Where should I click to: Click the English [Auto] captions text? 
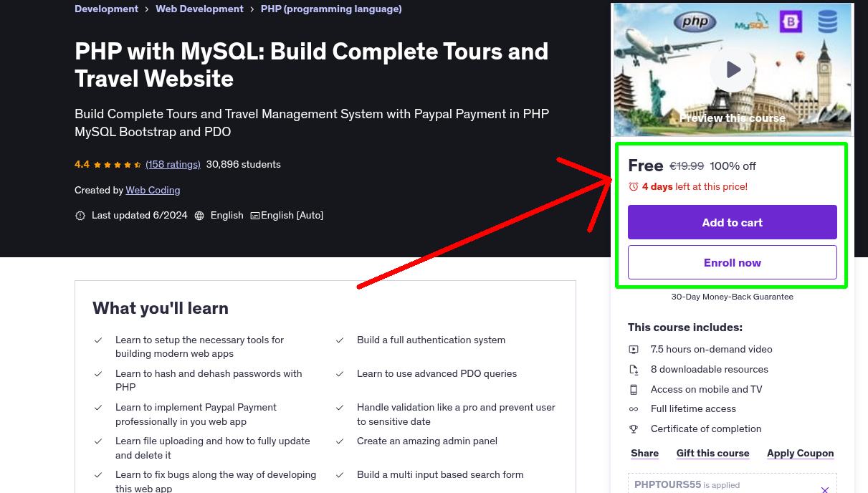click(292, 215)
